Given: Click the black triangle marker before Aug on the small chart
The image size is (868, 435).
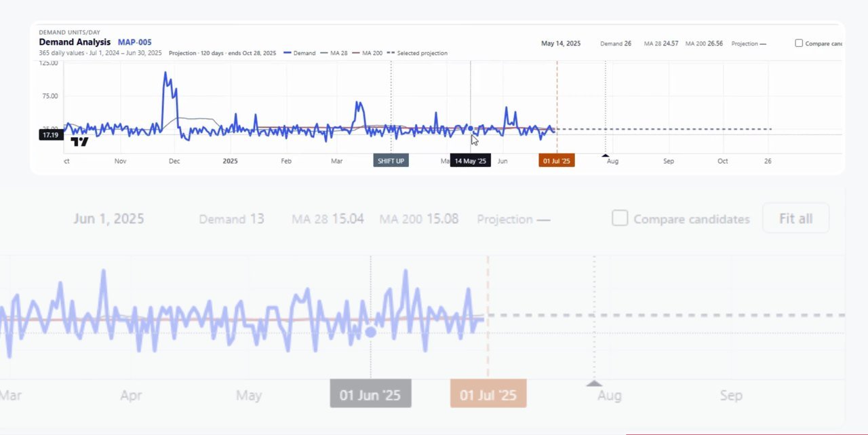Looking at the screenshot, I should click(x=606, y=155).
